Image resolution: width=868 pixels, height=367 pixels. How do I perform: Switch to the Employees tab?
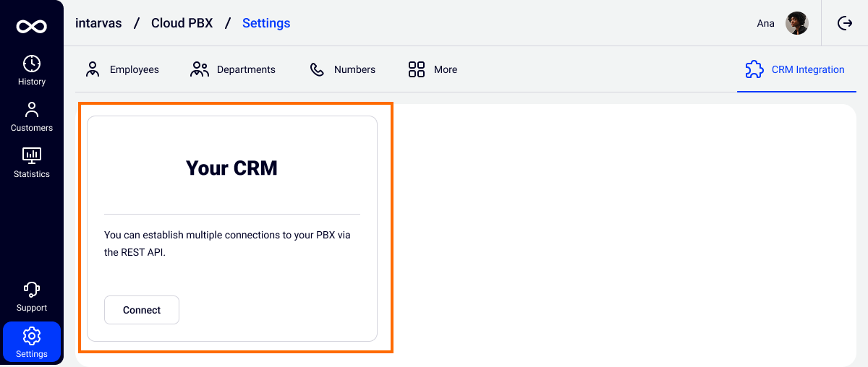click(122, 69)
